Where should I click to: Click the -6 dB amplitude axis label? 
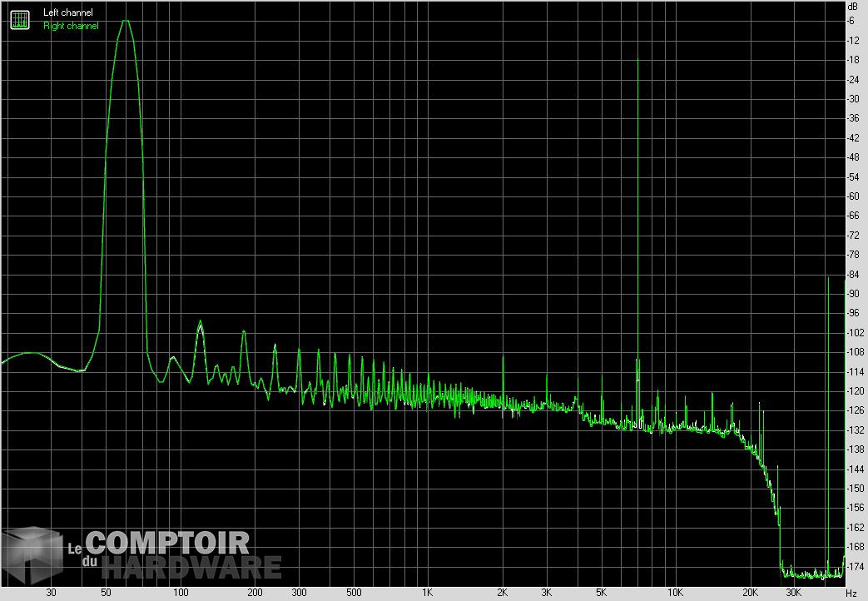pos(852,21)
